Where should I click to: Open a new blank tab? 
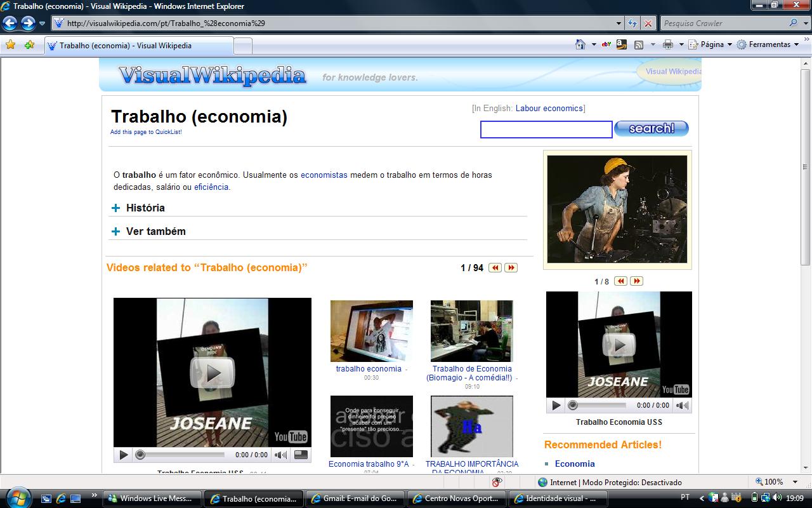pyautogui.click(x=243, y=46)
